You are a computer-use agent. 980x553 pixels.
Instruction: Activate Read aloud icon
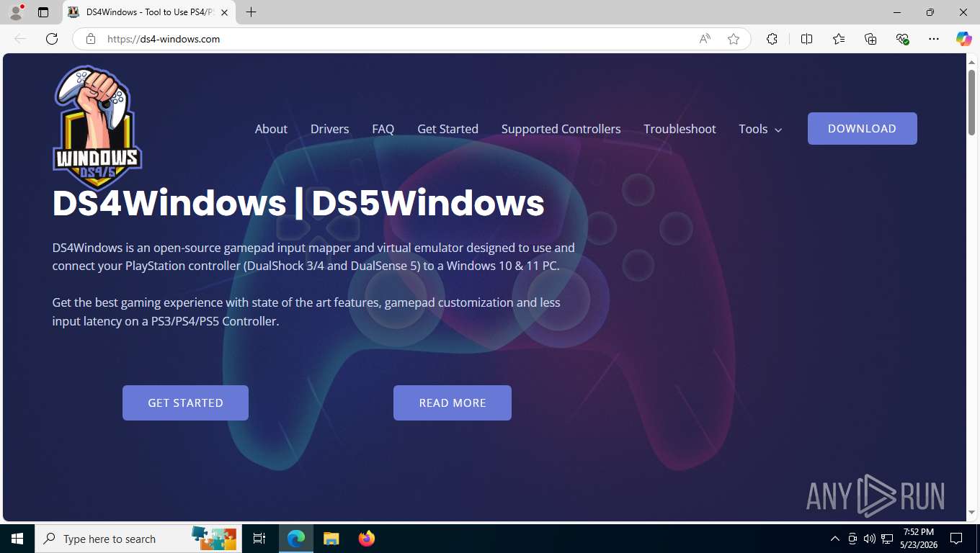(705, 39)
